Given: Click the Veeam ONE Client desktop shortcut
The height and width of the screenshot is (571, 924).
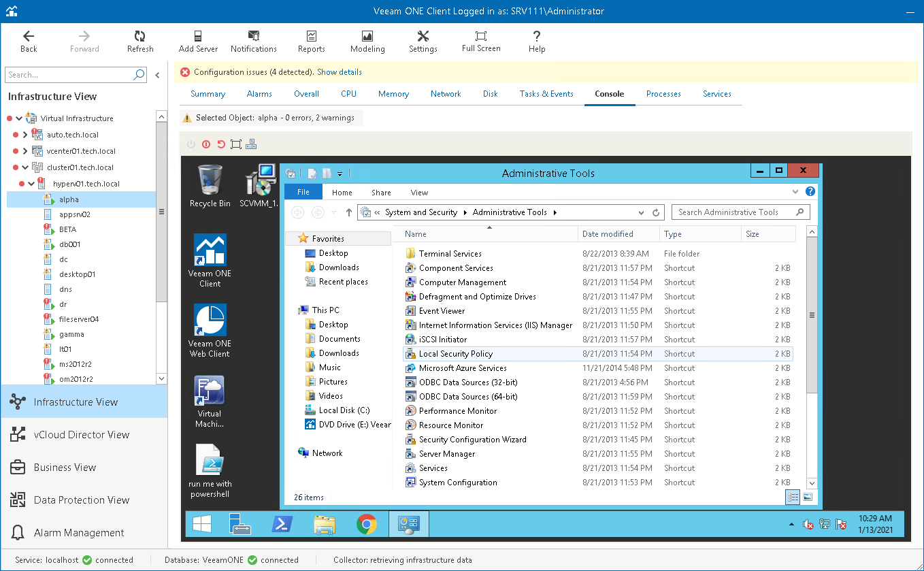Looking at the screenshot, I should [210, 261].
